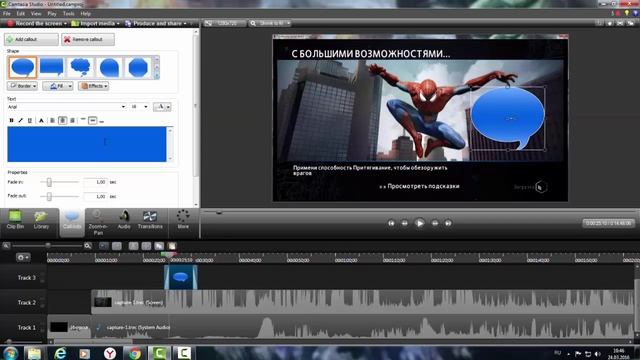Viewport: 640px width, 360px height.
Task: Select the teardrop callout shape
Action: tap(109, 67)
